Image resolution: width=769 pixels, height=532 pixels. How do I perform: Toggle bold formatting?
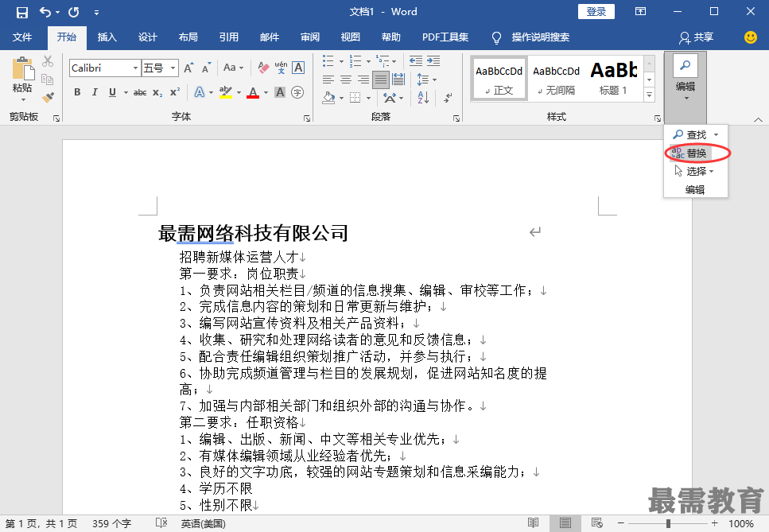point(77,92)
